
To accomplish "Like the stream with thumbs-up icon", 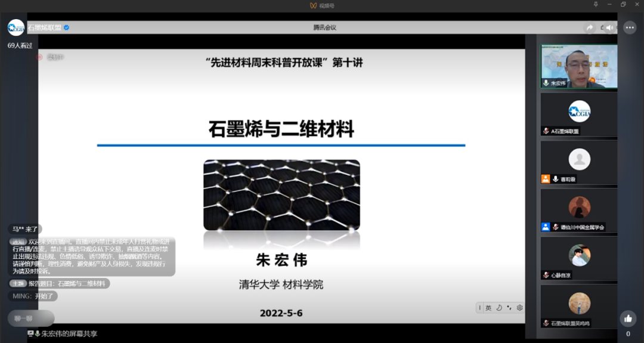I will pos(628,319).
